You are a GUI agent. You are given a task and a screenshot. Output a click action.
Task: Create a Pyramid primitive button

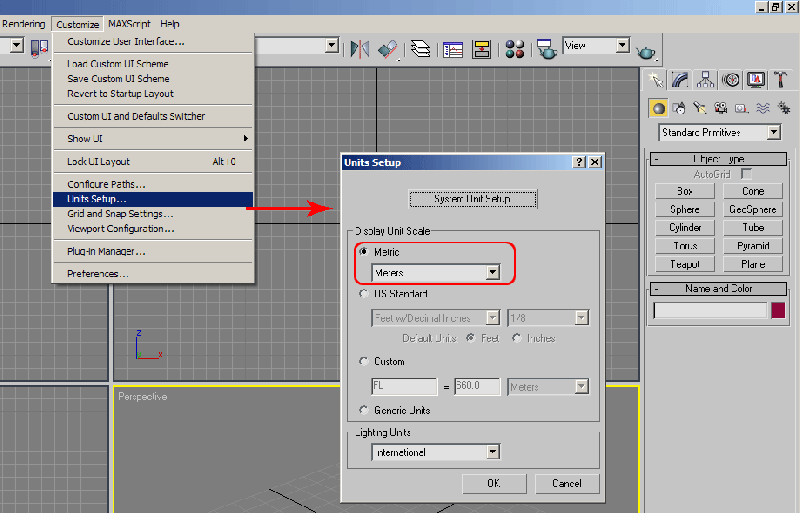coord(753,246)
